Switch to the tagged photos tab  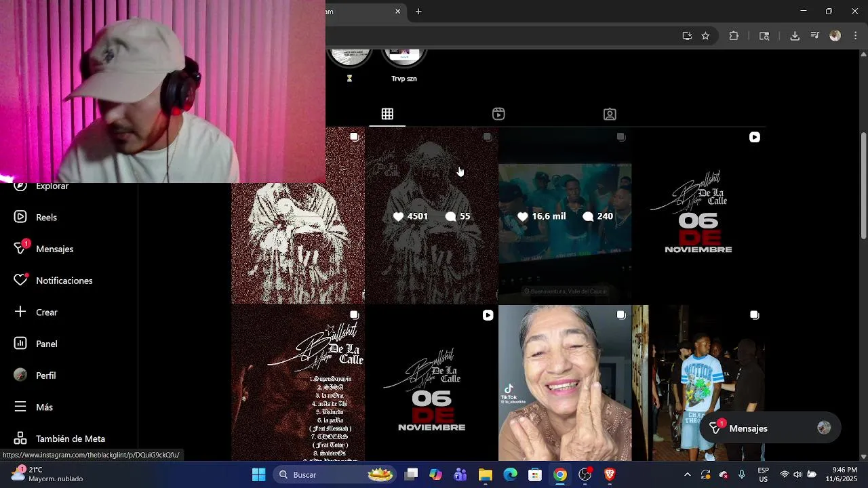coord(610,114)
